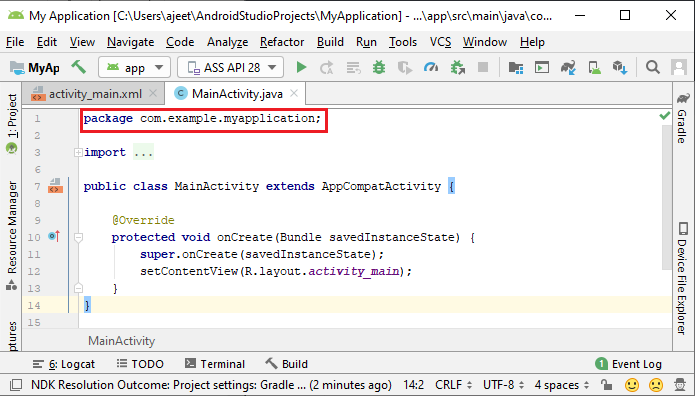The height and width of the screenshot is (396, 696).
Task: Open the File menu
Action: (x=15, y=42)
